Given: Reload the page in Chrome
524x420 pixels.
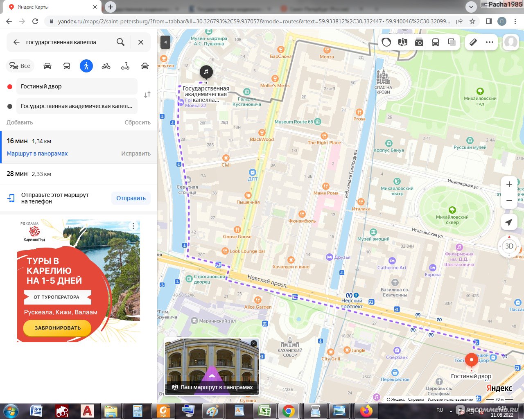Looking at the screenshot, I should tap(35, 21).
